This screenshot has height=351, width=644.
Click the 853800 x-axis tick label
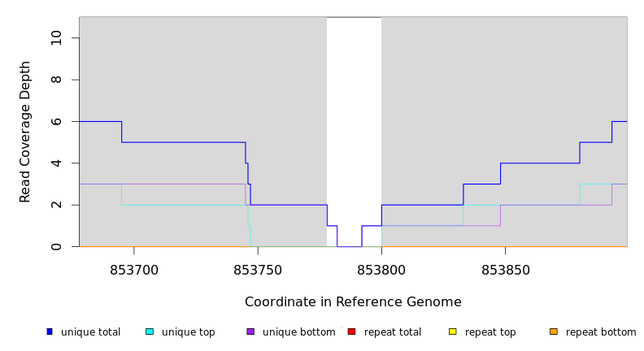click(381, 269)
